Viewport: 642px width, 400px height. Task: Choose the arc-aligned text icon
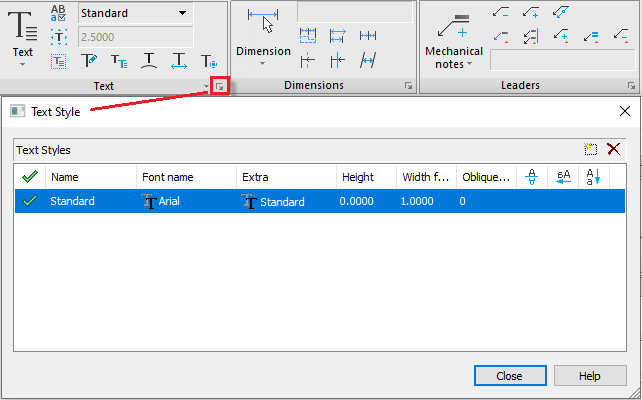pos(149,61)
